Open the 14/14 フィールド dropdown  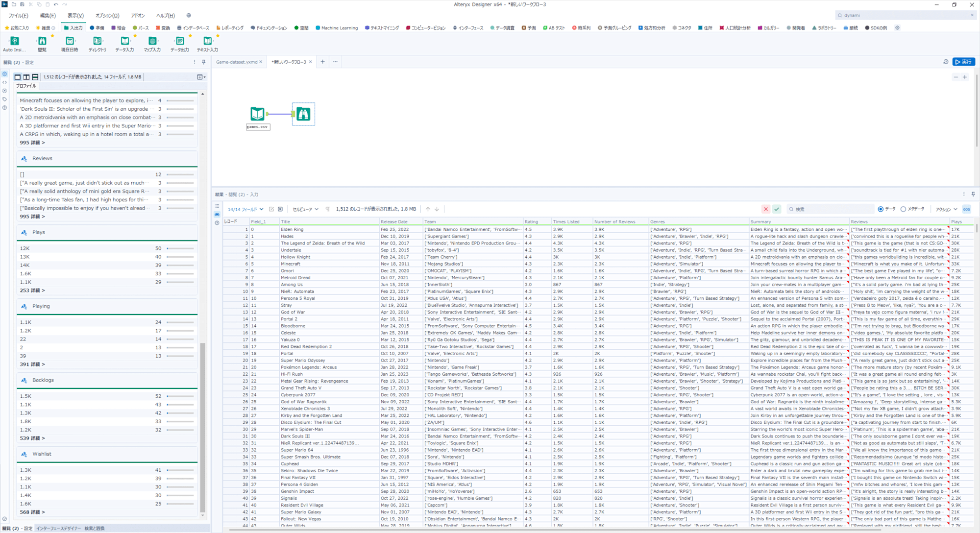245,209
